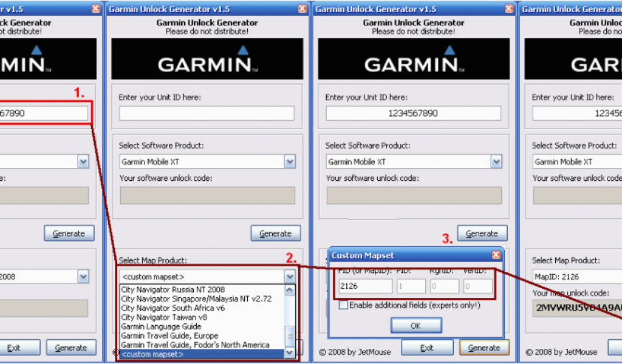Open Software Product dropdown in the empty-Unit-ID window
622x364 pixels.
(x=290, y=161)
